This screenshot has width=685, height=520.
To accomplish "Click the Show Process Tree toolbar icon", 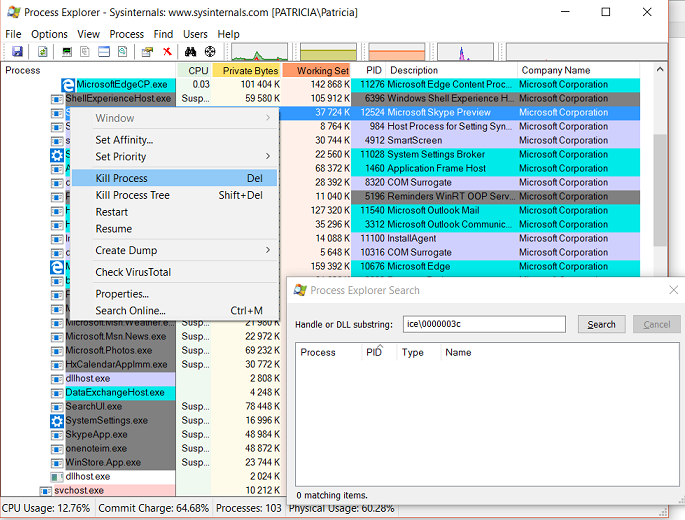I will [85, 52].
